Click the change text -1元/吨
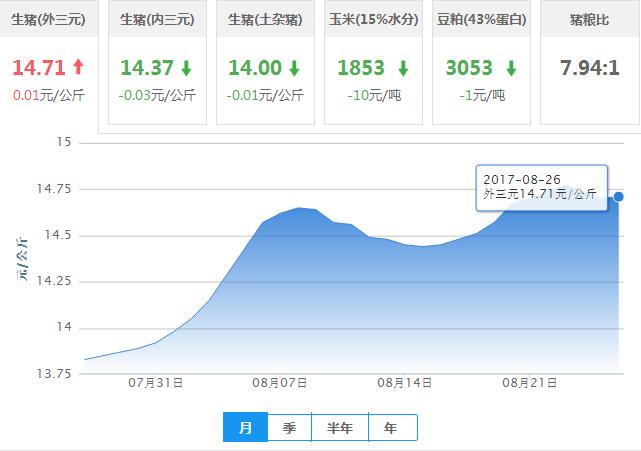The height and width of the screenshot is (451, 641). (x=482, y=96)
